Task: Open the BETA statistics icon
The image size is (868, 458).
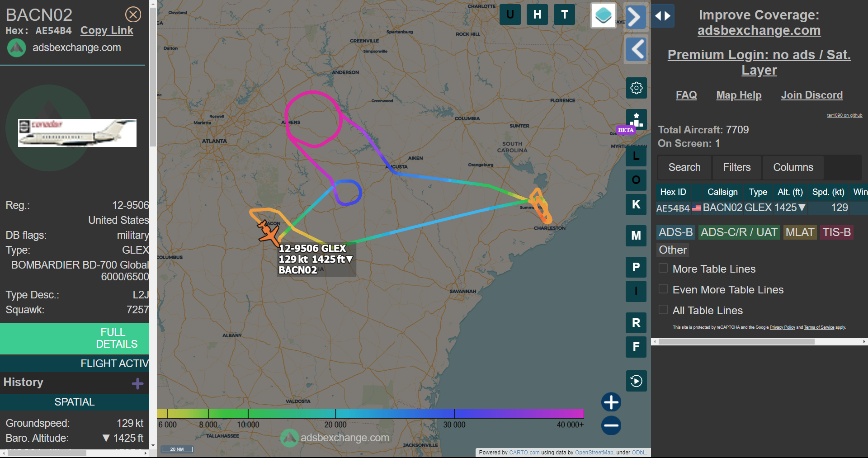Action: tap(636, 120)
